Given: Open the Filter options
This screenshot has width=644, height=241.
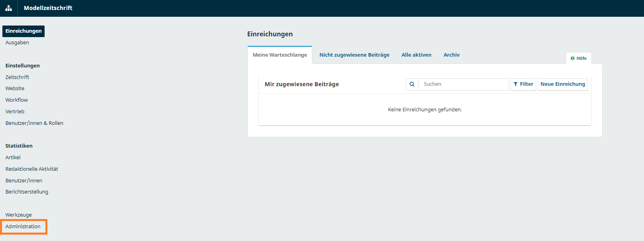Looking at the screenshot, I should pos(523,84).
